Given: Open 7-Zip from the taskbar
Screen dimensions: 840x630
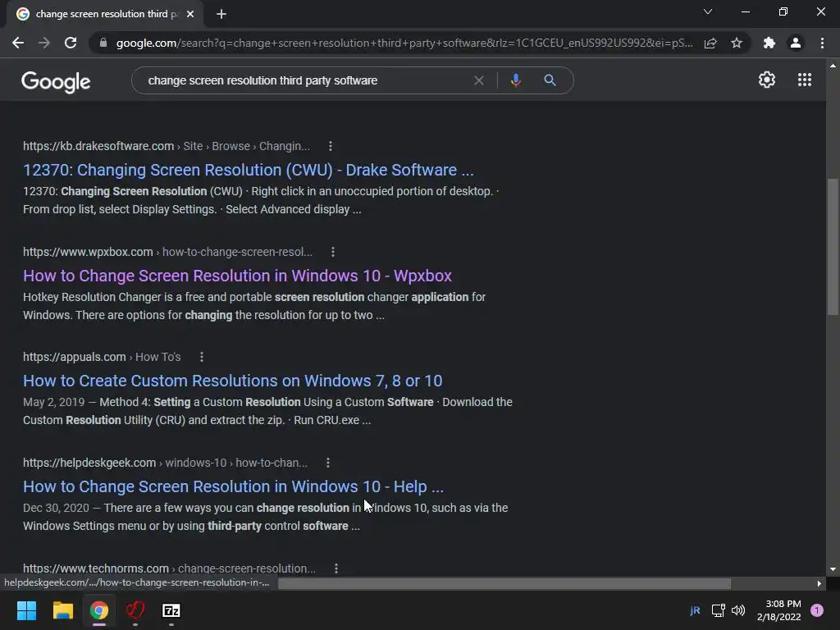Looking at the screenshot, I should coord(171,610).
